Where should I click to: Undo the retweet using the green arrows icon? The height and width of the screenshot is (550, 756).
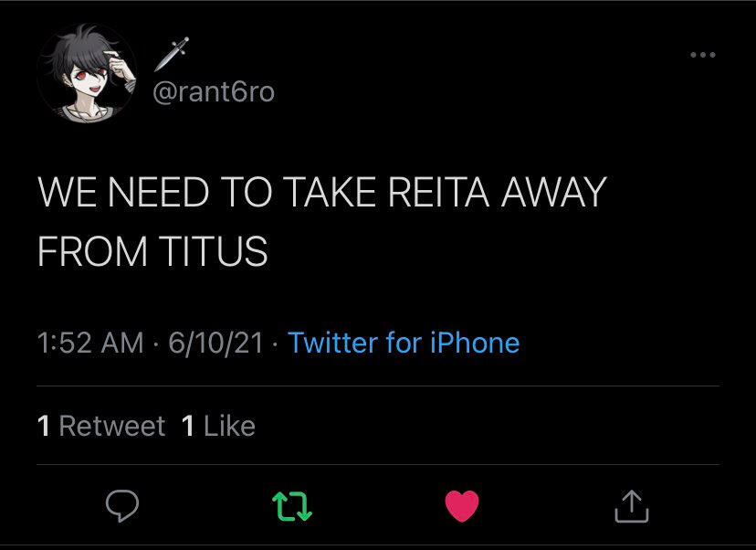point(294,504)
